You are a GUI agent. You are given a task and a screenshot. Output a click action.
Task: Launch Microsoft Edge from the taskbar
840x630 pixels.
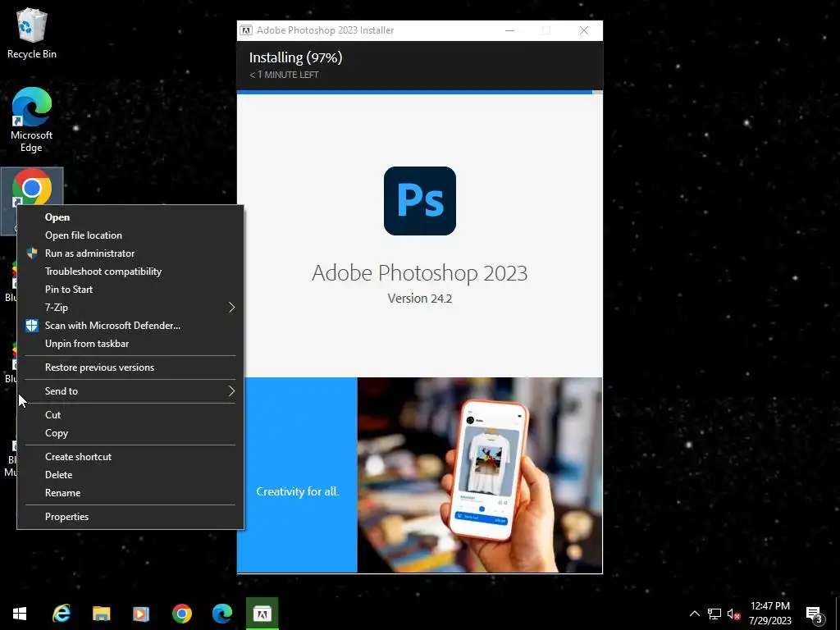(x=221, y=614)
